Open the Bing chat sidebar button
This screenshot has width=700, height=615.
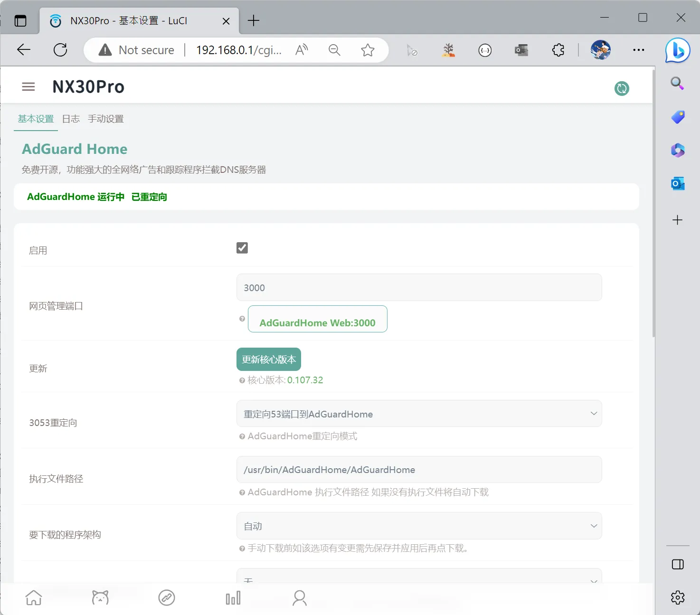tap(678, 50)
